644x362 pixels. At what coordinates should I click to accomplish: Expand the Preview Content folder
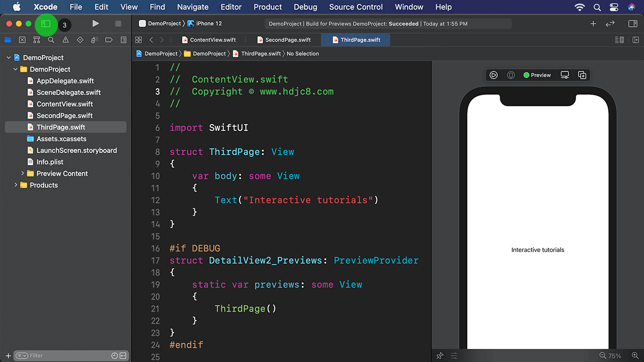pos(22,173)
